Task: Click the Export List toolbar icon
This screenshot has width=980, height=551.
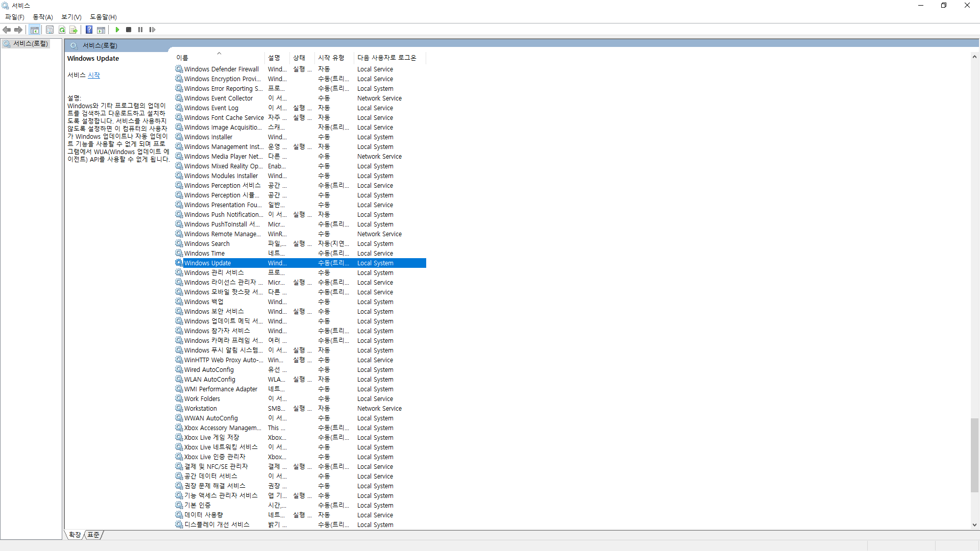Action: (73, 30)
